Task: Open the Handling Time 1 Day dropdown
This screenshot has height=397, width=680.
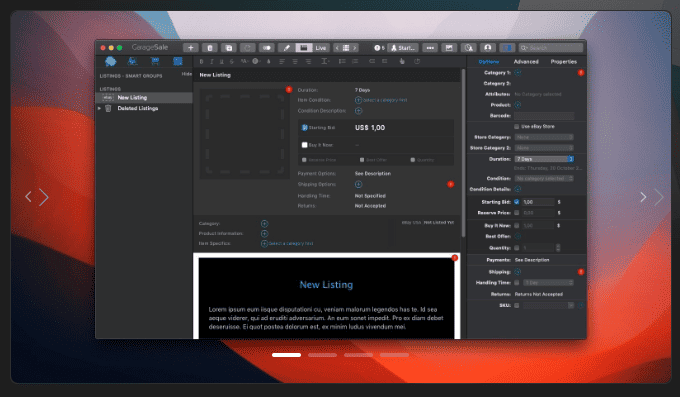Action: click(x=548, y=282)
